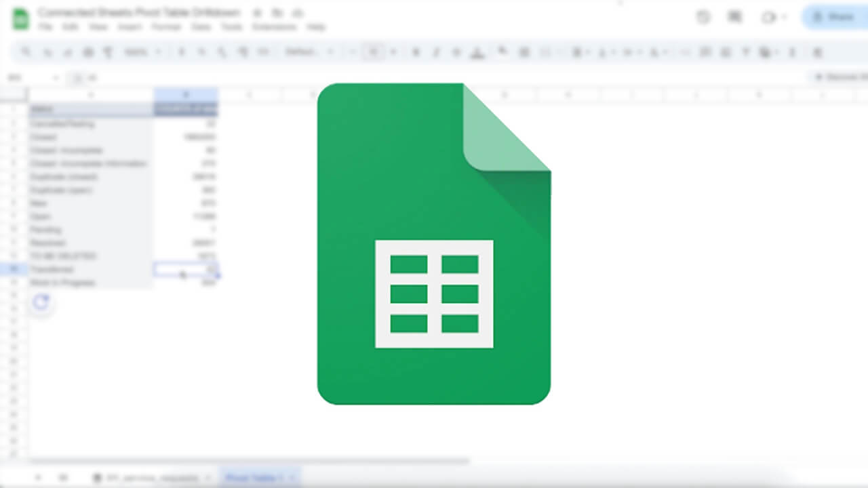Viewport: 868px width, 488px height.
Task: Open the text color picker
Action: (x=477, y=52)
